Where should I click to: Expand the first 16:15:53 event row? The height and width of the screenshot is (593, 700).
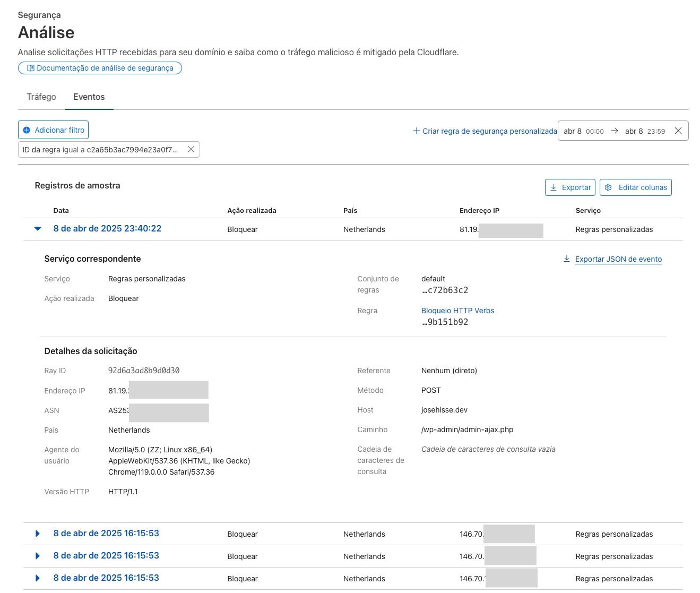38,534
